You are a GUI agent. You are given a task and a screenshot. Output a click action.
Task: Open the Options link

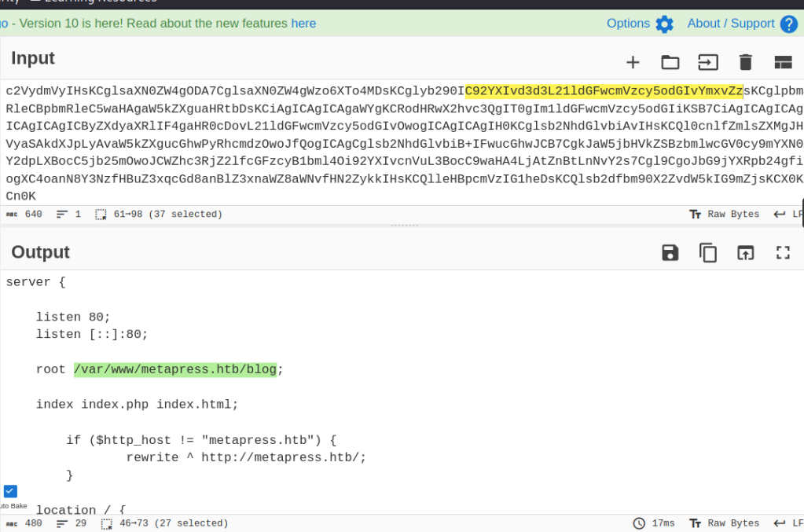(x=628, y=24)
